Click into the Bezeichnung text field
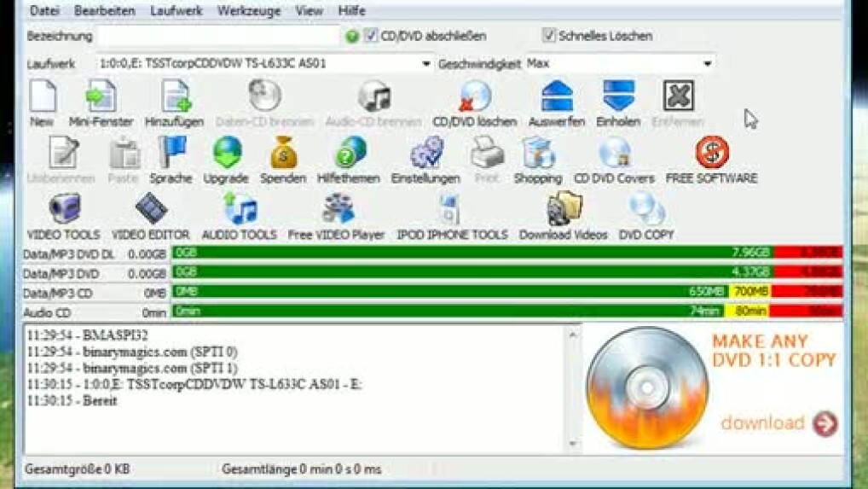The height and width of the screenshot is (489, 868). tap(219, 37)
